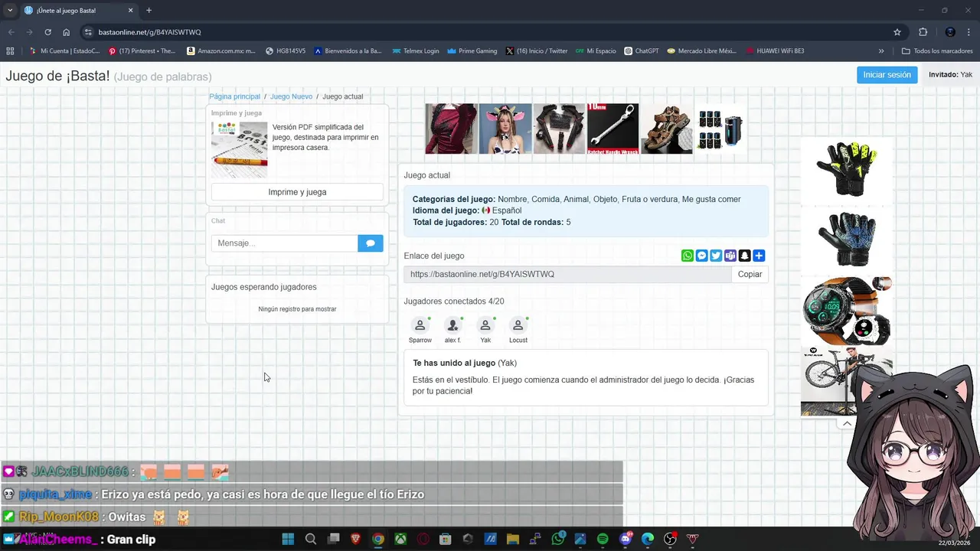The image size is (980, 551).
Task: Click the 'Iniciar sesión' button
Action: pos(887,75)
